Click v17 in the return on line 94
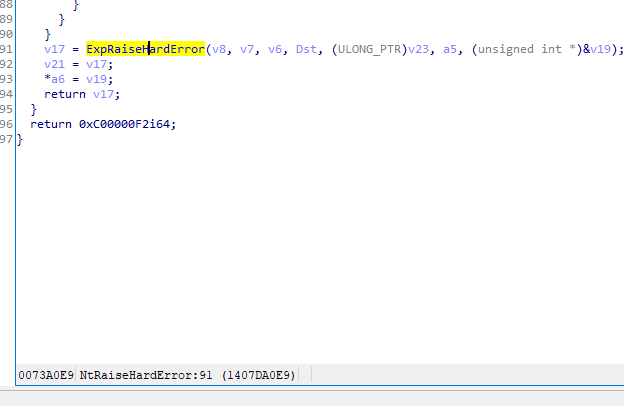The image size is (624, 406). click(x=103, y=94)
